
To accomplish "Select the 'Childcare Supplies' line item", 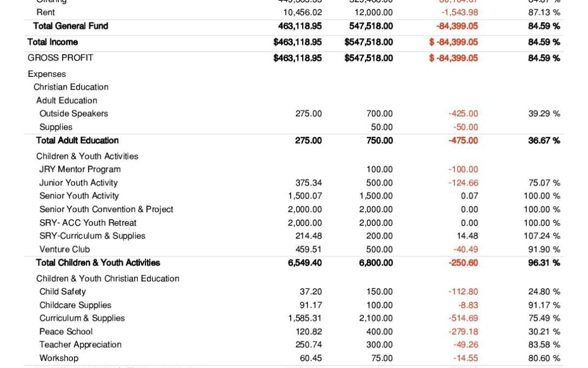I will [75, 305].
